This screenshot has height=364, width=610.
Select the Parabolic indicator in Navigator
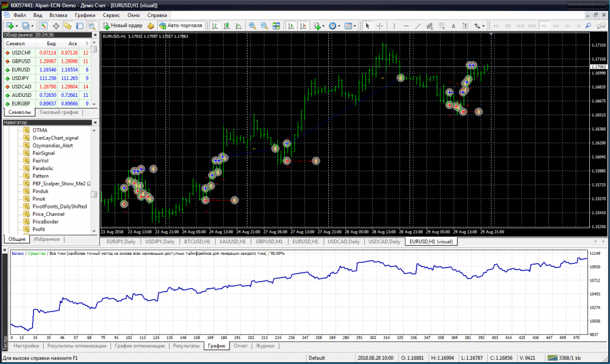tap(43, 168)
